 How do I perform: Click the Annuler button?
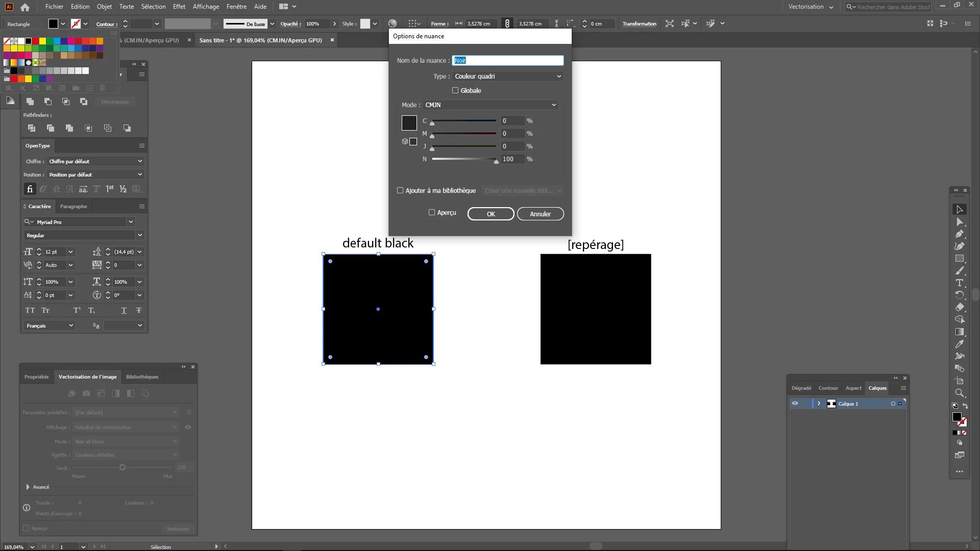pyautogui.click(x=540, y=214)
